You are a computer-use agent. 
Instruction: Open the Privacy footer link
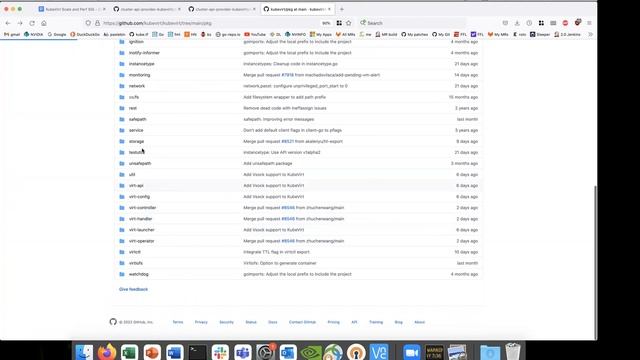pyautogui.click(x=201, y=322)
